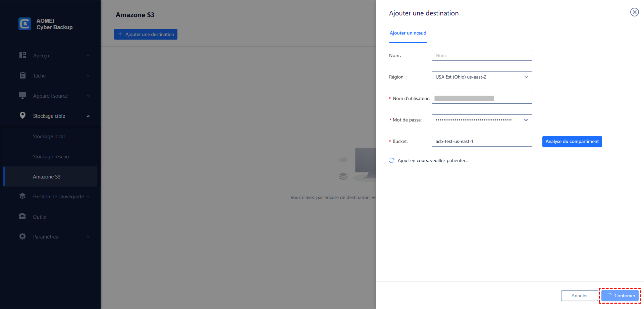Click the Amazone S3 page heading

(x=135, y=15)
